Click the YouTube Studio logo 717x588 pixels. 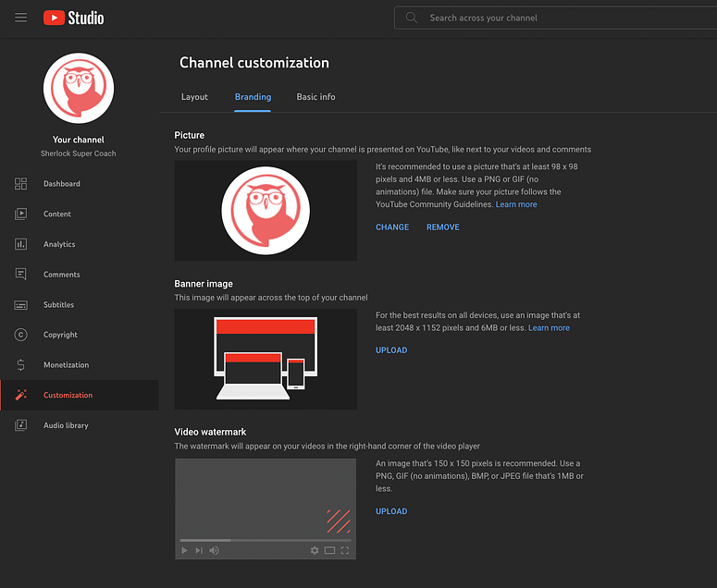[x=73, y=18]
